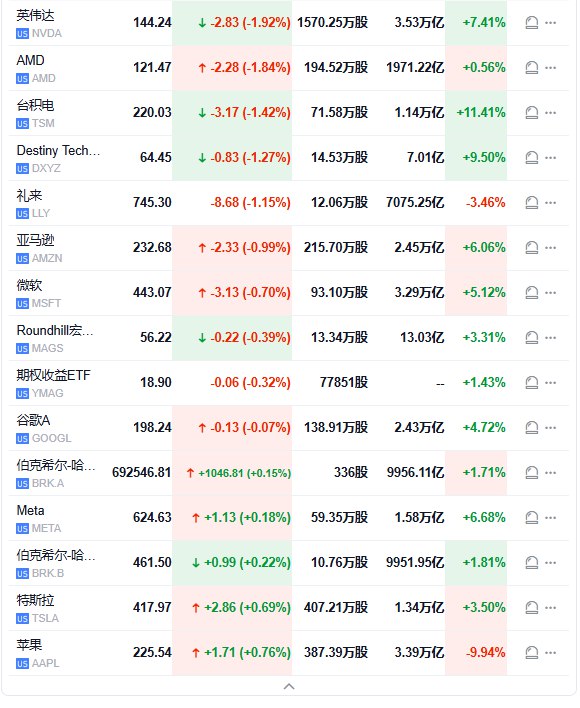The image size is (580, 708).
Task: Open more options for TSLA row
Action: coord(551,608)
